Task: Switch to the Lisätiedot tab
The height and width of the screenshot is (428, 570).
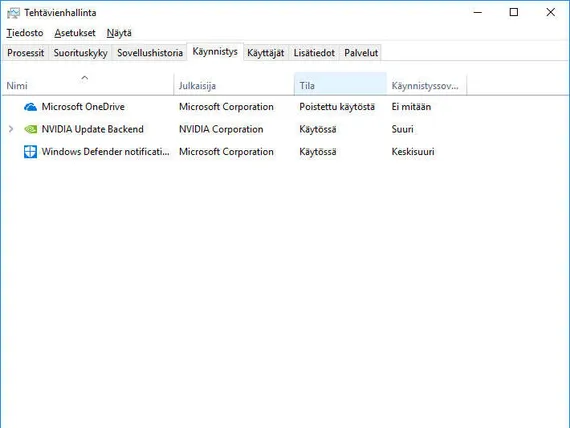Action: [x=314, y=53]
